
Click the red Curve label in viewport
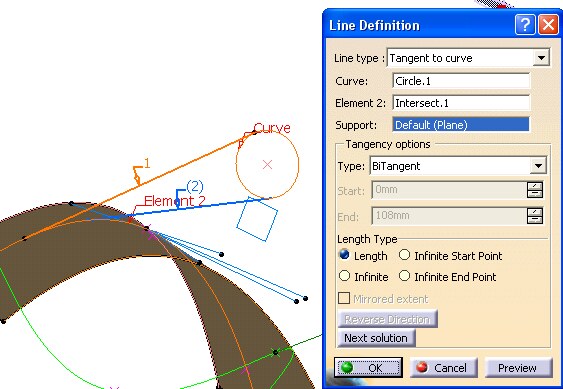tap(272, 128)
